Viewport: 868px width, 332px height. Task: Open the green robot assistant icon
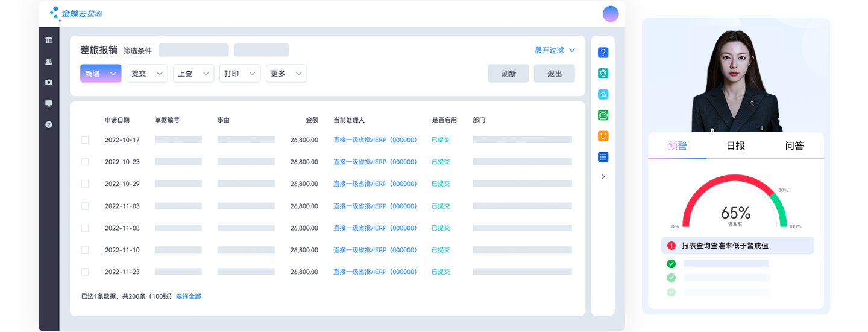(x=603, y=115)
